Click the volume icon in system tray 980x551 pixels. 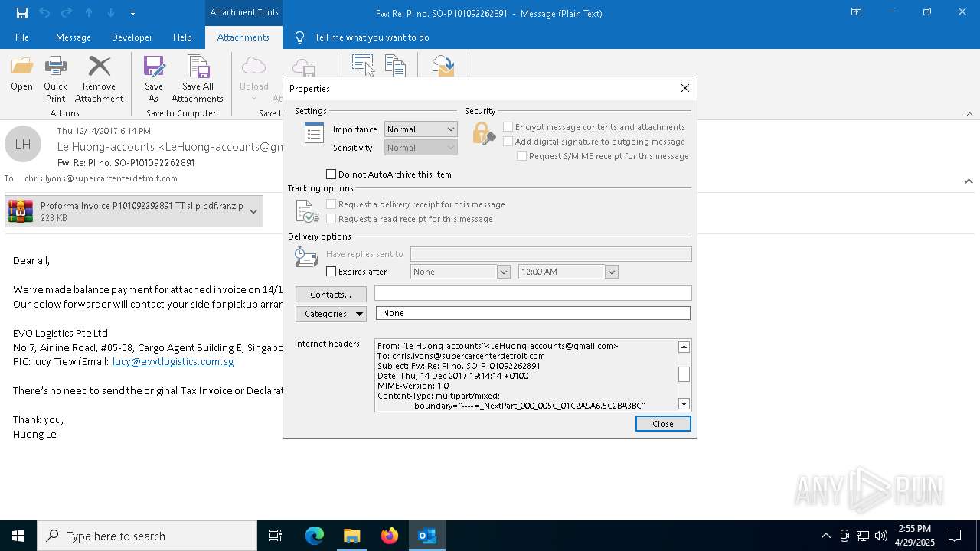(x=881, y=536)
